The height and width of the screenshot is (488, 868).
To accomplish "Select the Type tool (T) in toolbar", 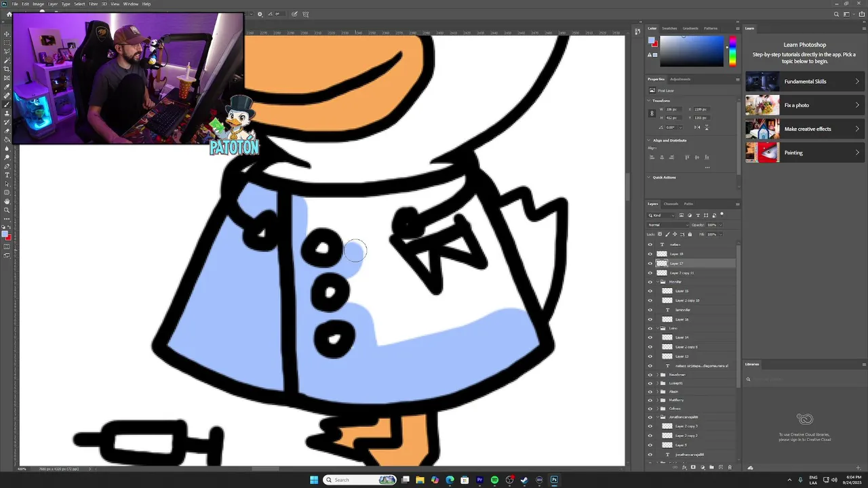I will (x=7, y=175).
